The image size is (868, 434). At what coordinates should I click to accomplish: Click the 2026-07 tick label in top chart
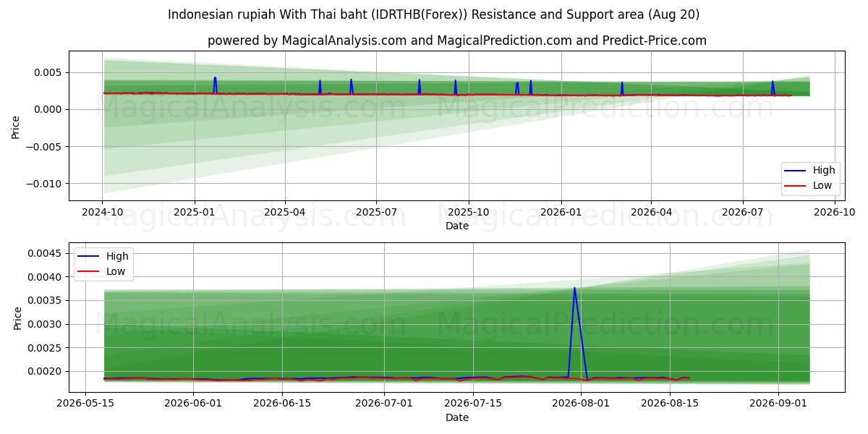(x=743, y=213)
